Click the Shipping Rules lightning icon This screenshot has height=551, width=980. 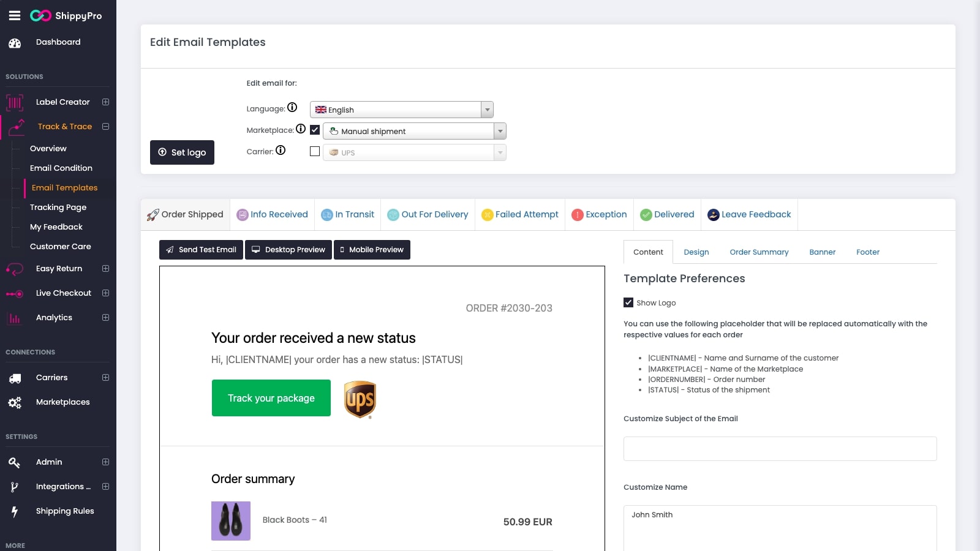point(15,511)
